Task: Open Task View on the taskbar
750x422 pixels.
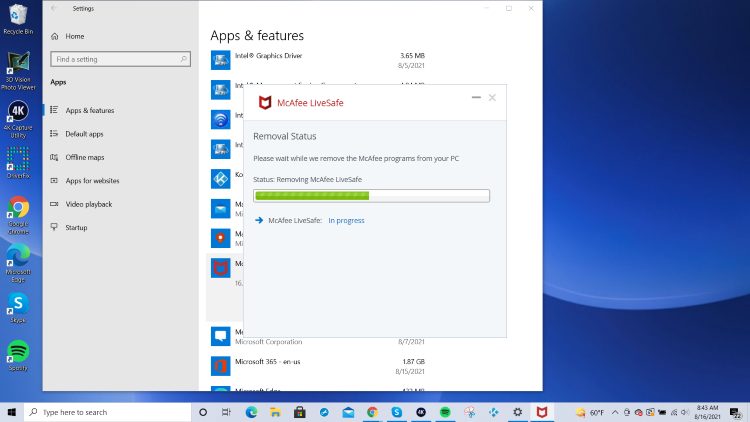Action: coord(226,412)
